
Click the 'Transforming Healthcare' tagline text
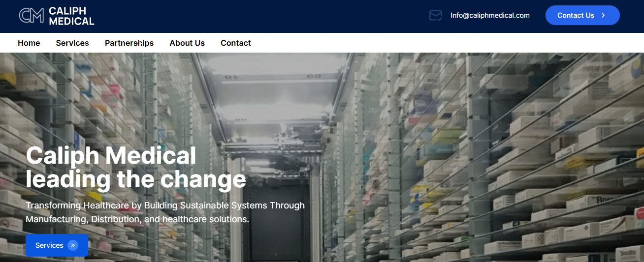165,212
